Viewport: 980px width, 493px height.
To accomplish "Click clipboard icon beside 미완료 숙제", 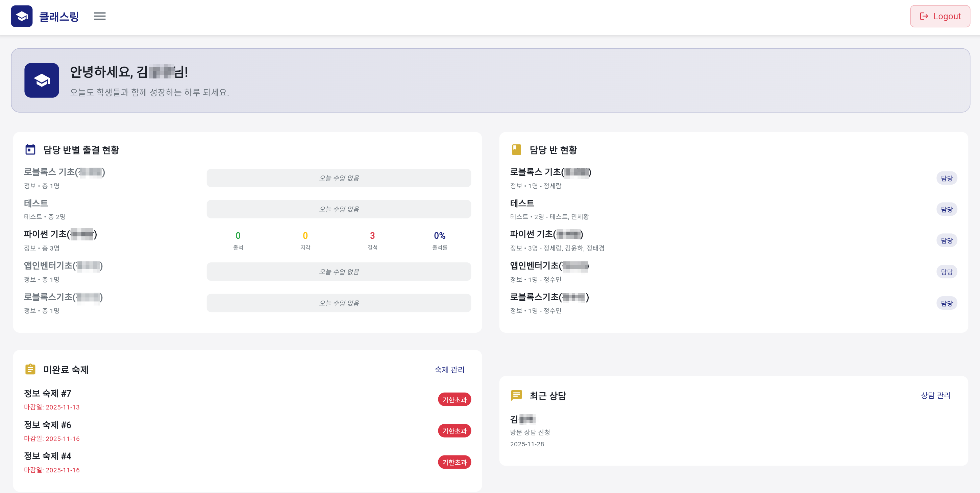I will point(30,369).
